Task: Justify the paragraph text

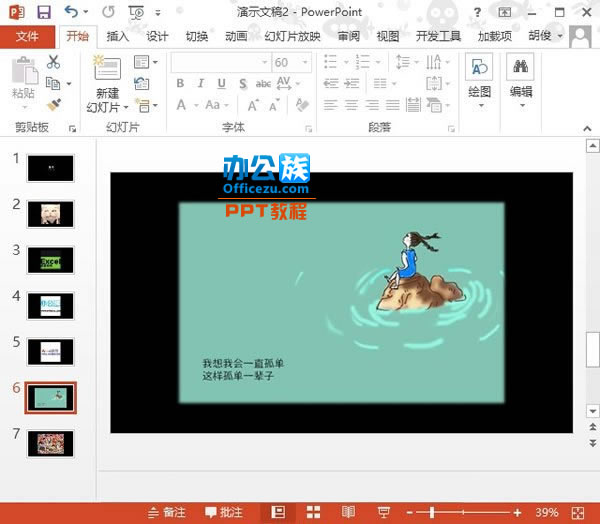Action: click(x=393, y=104)
